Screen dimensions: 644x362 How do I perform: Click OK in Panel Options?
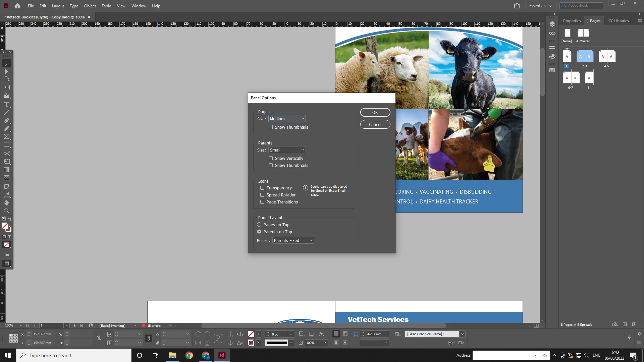pyautogui.click(x=375, y=112)
